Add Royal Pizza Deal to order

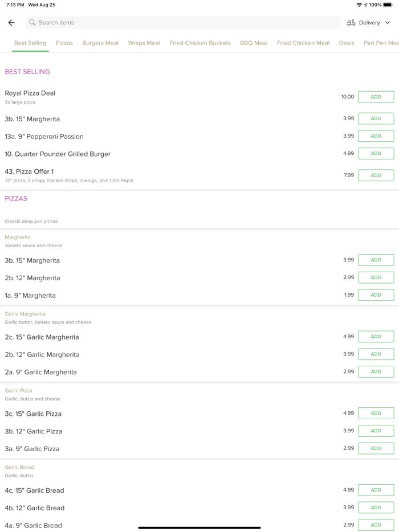[376, 97]
